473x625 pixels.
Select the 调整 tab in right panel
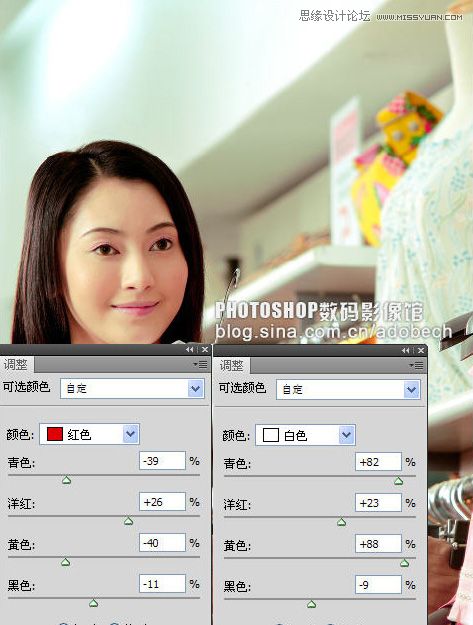(x=232, y=365)
